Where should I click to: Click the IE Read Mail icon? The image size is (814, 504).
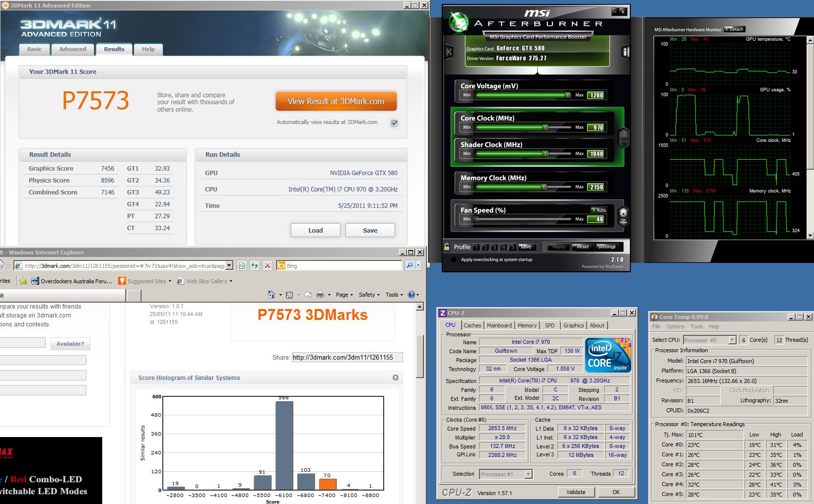[x=308, y=295]
